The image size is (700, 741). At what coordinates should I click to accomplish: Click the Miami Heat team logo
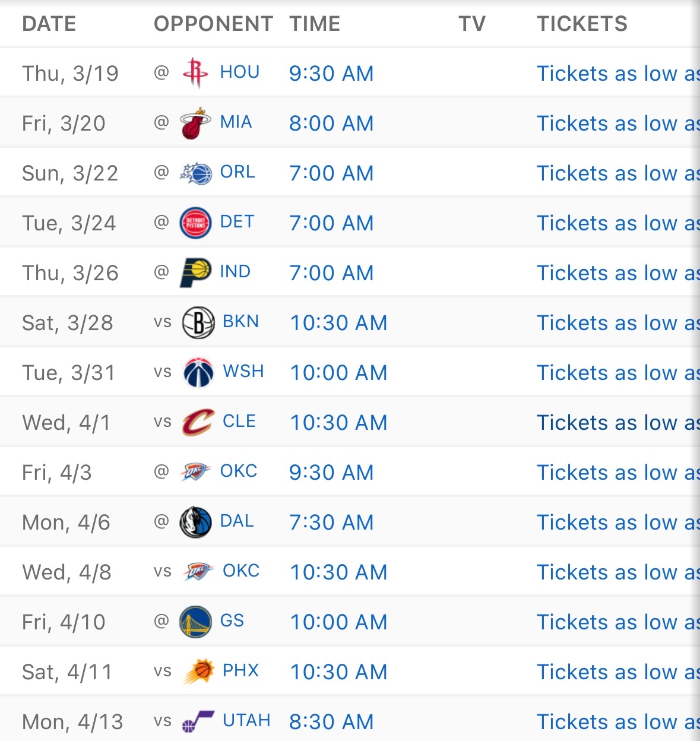pyautogui.click(x=195, y=123)
